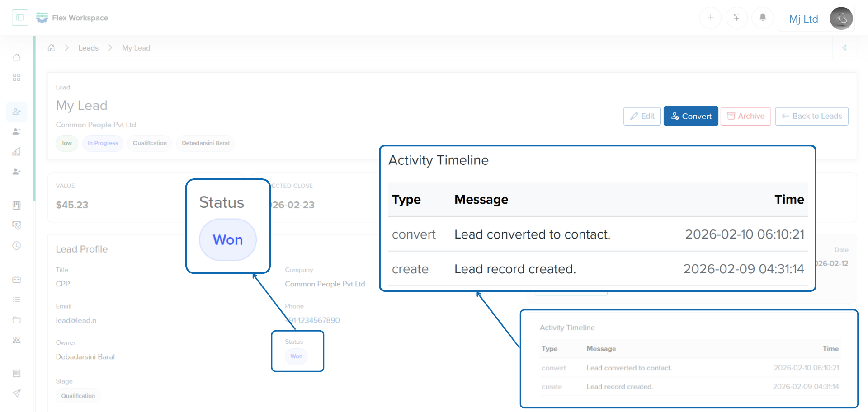Open the folder icon in sidebar
This screenshot has height=412, width=868.
[x=17, y=320]
